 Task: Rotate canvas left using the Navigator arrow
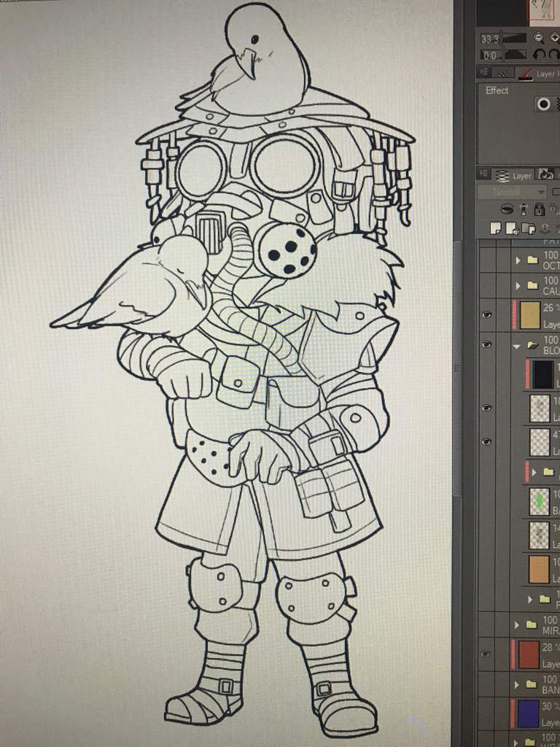point(539,54)
